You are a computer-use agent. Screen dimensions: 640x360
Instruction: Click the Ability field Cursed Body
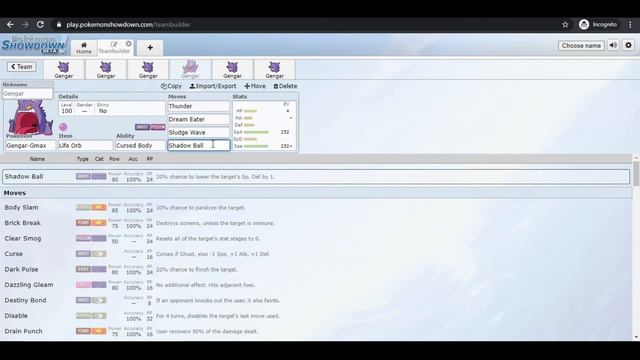(x=140, y=145)
